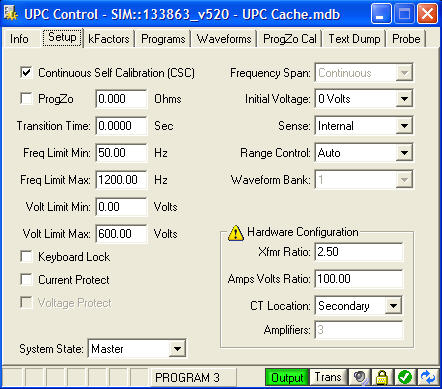This screenshot has height=389, width=442.
Task: Click the Hardware Configuration warning triangle icon
Action: (x=236, y=233)
